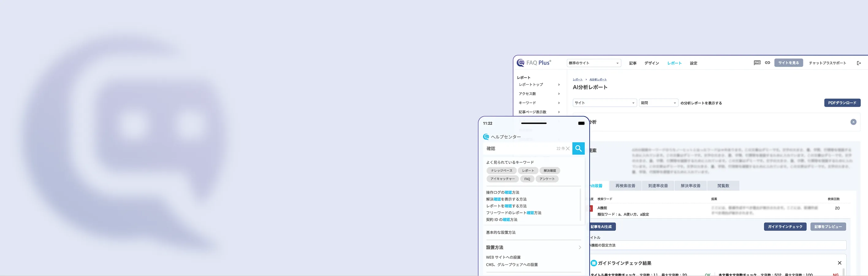Click the FAQ Plus logo
This screenshot has height=276, width=868.
point(534,63)
